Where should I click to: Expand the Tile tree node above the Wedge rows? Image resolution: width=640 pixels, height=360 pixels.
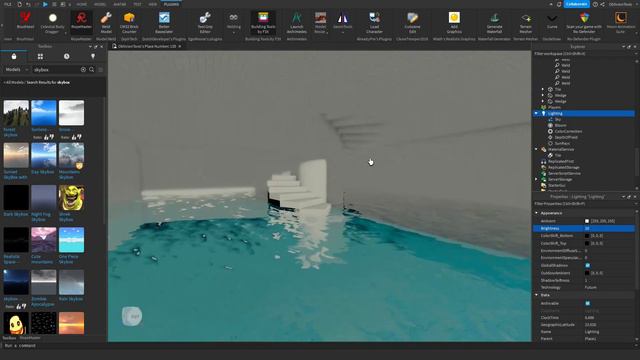tap(543, 89)
